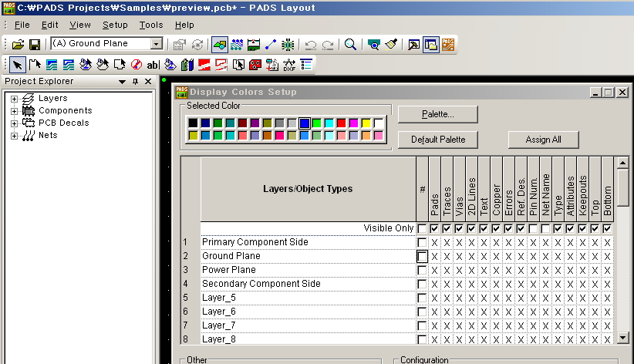Click the Undo arrow icon
Image resolution: width=634 pixels, height=364 pixels.
coord(311,45)
